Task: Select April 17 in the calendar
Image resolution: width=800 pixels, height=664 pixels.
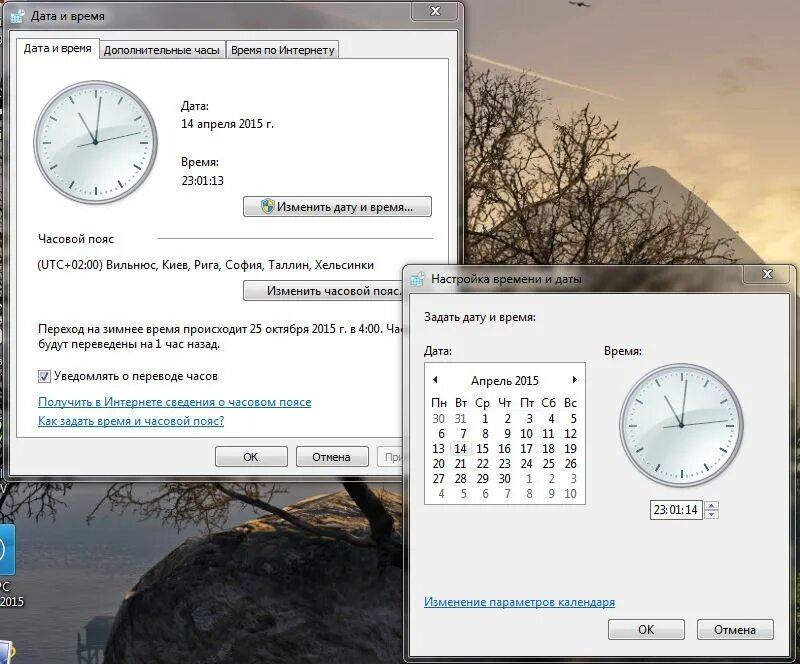Action: pos(526,449)
